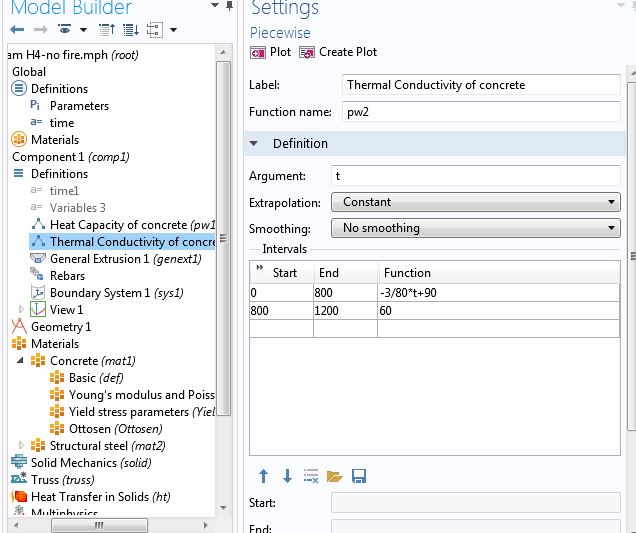Click the Plot button
The image size is (636, 533).
[x=271, y=52]
